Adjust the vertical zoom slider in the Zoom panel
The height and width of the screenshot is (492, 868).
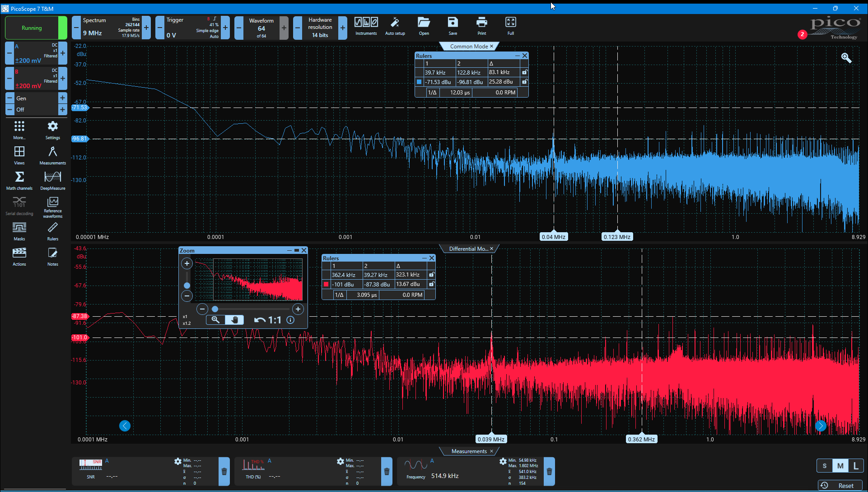tap(187, 285)
